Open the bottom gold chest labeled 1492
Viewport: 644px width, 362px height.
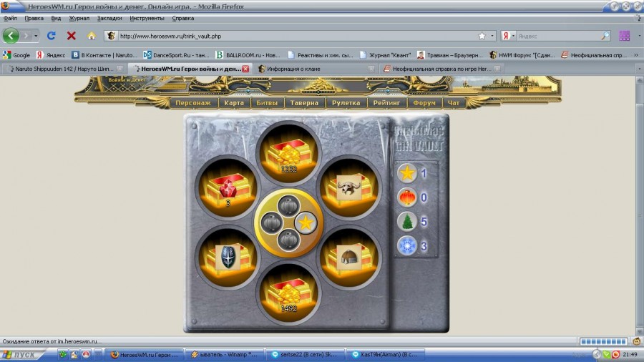[288, 293]
